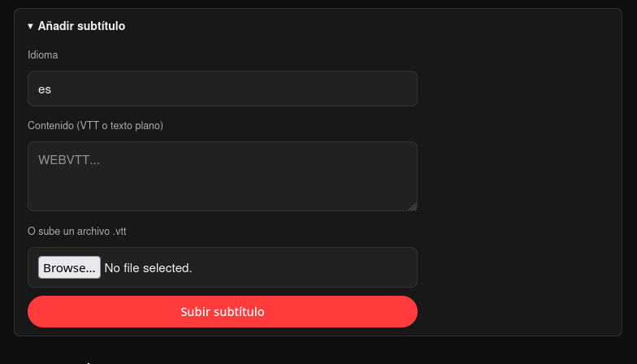The height and width of the screenshot is (364, 637).
Task: Click the Añadir subtítulo summary heading text
Action: pyautogui.click(x=81, y=26)
